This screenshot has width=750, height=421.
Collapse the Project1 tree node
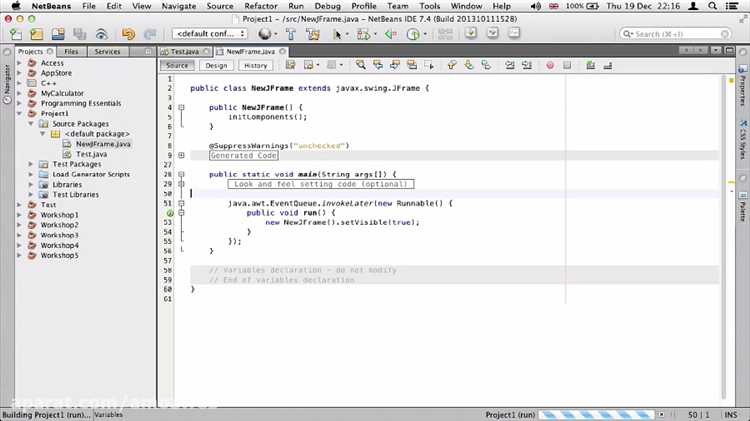[x=20, y=114]
